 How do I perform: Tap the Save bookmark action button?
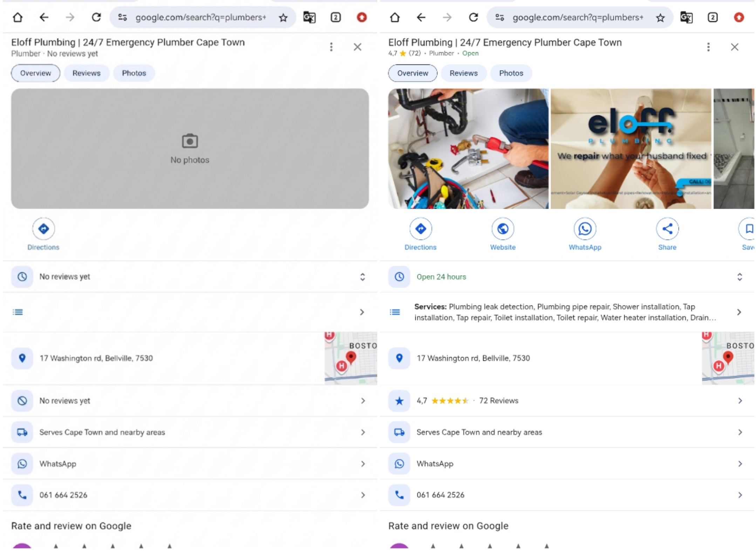747,234
